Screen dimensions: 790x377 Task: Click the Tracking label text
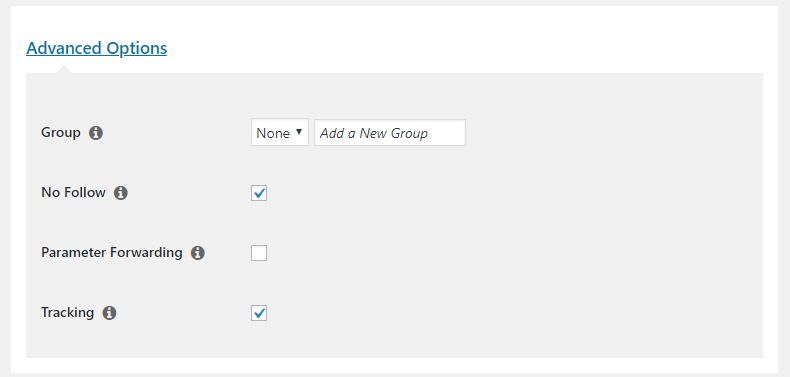(x=68, y=313)
